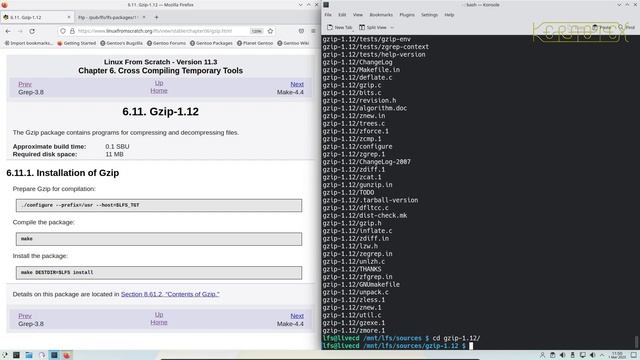Open Section 8.61.2 Contents of Gzip link
This screenshot has width=640, height=360.
(x=170, y=294)
